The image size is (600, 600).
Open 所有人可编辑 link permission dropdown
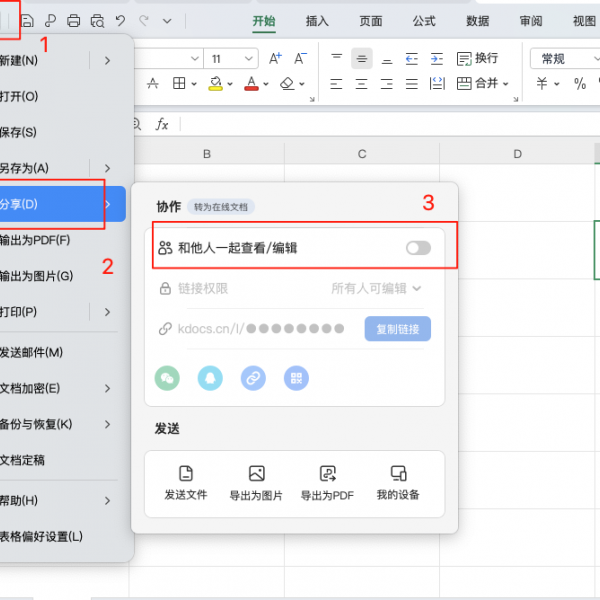point(376,289)
